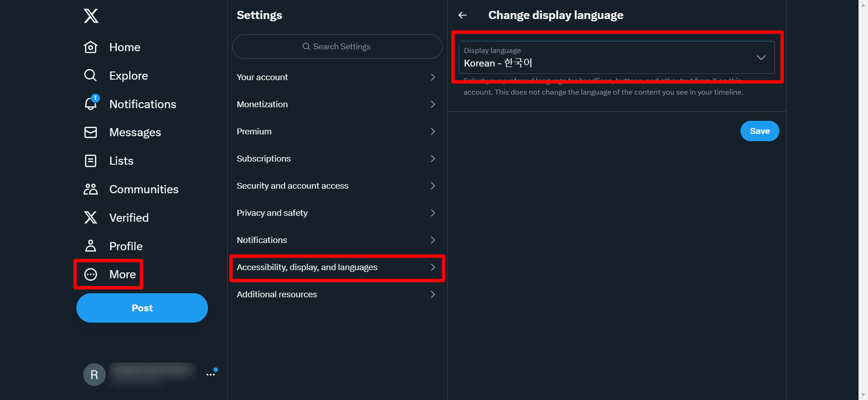Open Messages envelope icon
Image resolution: width=868 pixels, height=400 pixels.
pos(91,132)
